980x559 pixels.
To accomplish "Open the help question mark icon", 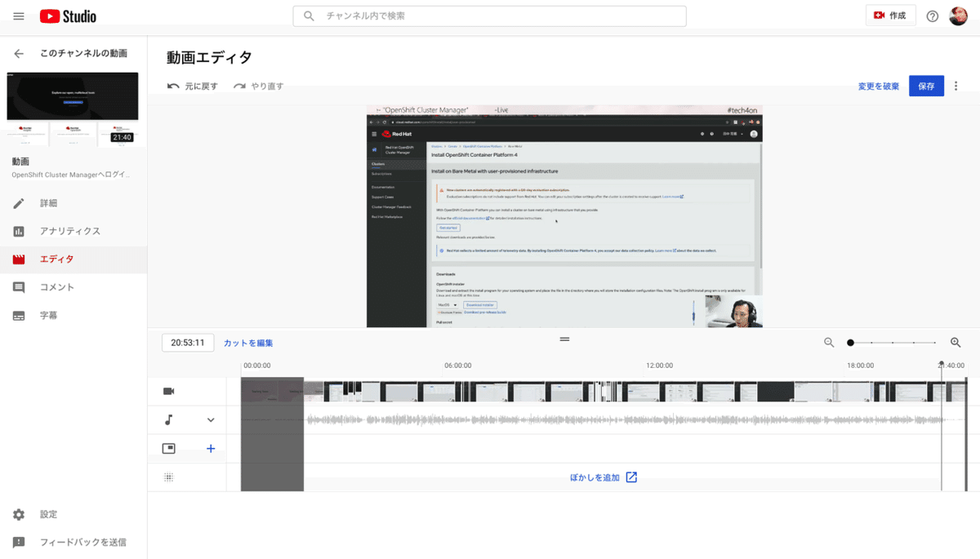I will click(x=933, y=16).
